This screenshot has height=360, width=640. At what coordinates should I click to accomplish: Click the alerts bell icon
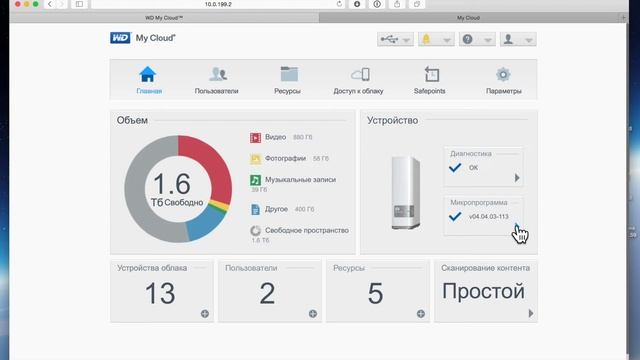pyautogui.click(x=426, y=39)
